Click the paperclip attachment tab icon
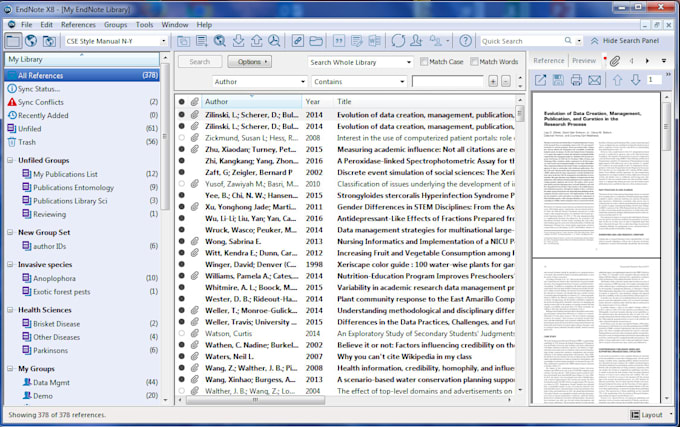The image size is (680, 427). (x=615, y=61)
